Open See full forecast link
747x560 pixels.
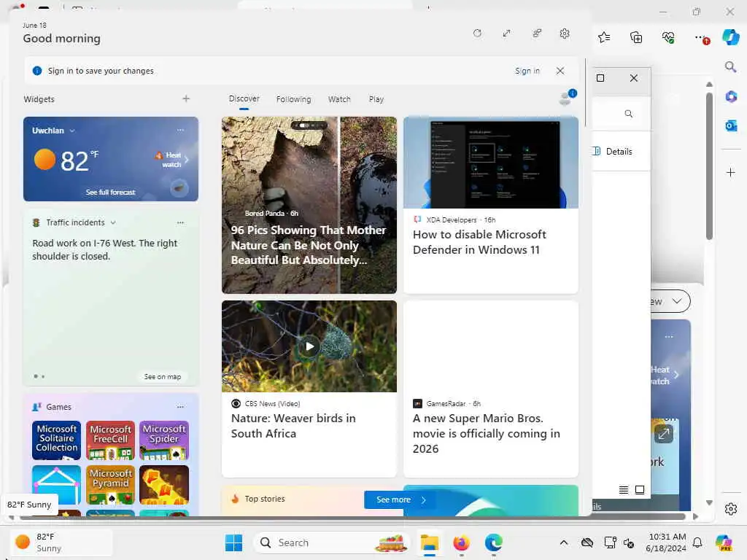tap(111, 192)
